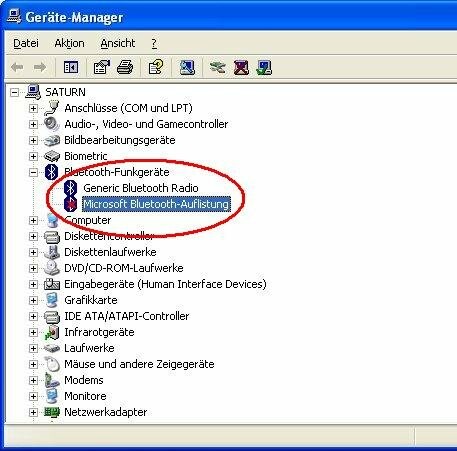This screenshot has width=457, height=451.
Task: Expand Bildbearbeitungsgeräte node
Action: click(33, 140)
